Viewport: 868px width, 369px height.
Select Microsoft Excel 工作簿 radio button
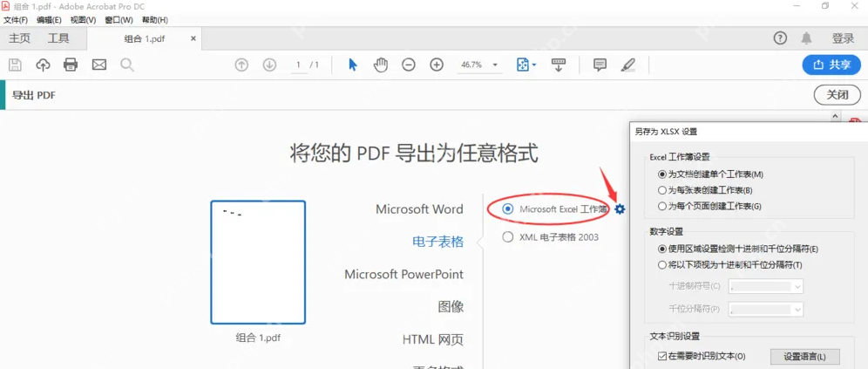[x=507, y=208]
